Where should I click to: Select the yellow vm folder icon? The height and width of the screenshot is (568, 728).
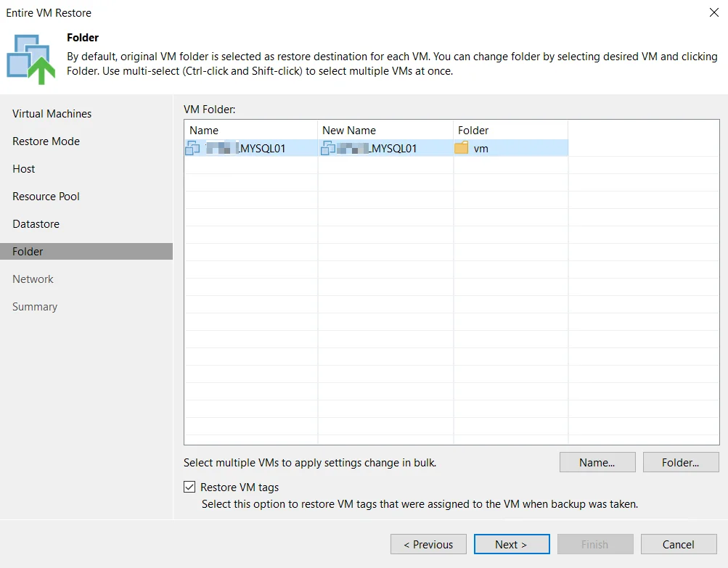[462, 148]
